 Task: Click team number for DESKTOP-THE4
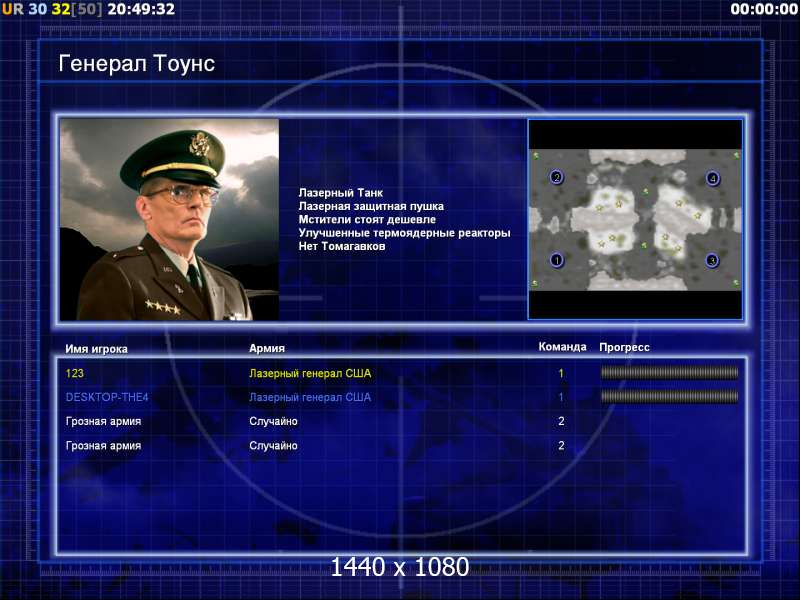561,397
